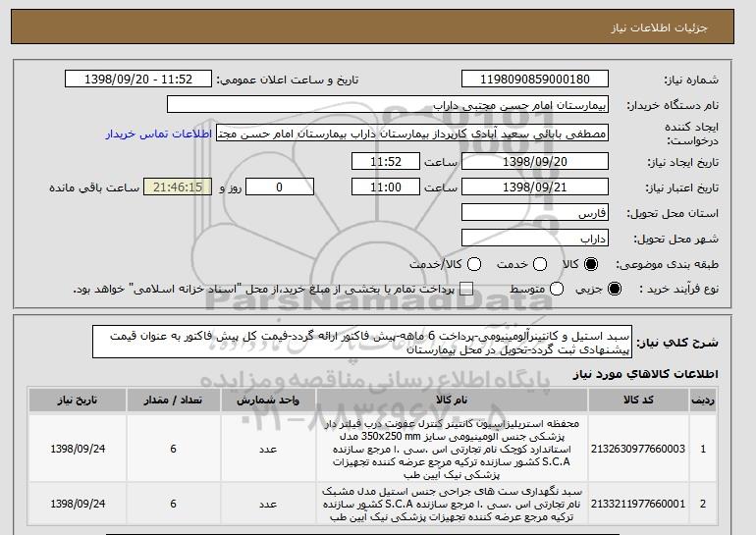Open اطلاعات تماس خریدار link
Viewport: 756px width, 535px height.
point(159,134)
